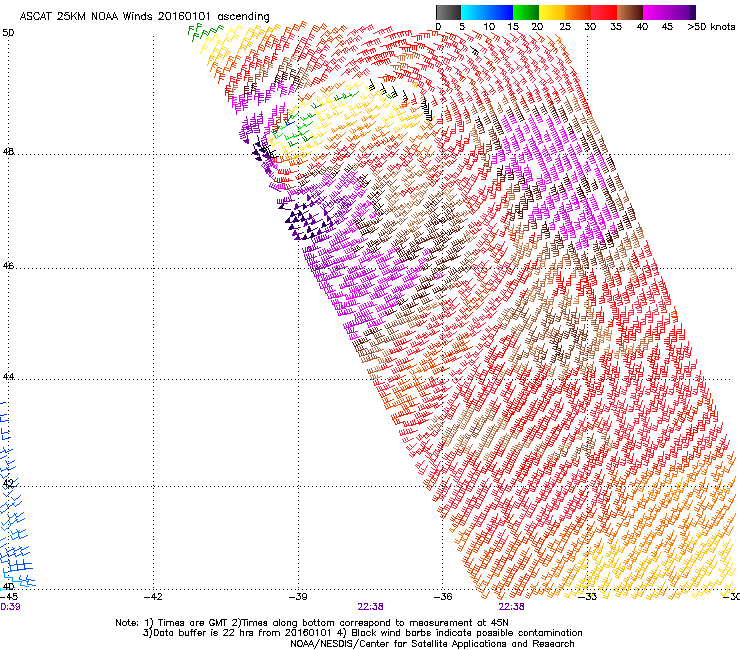This screenshot has height=650, width=740.
Task: Click the '20' knots legend label
Action: (x=538, y=27)
